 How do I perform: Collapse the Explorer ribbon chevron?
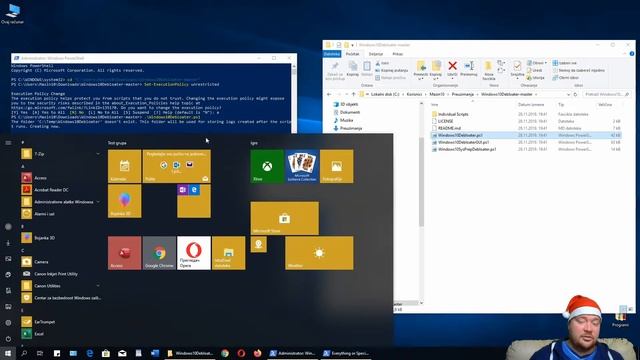pyautogui.click(x=624, y=53)
